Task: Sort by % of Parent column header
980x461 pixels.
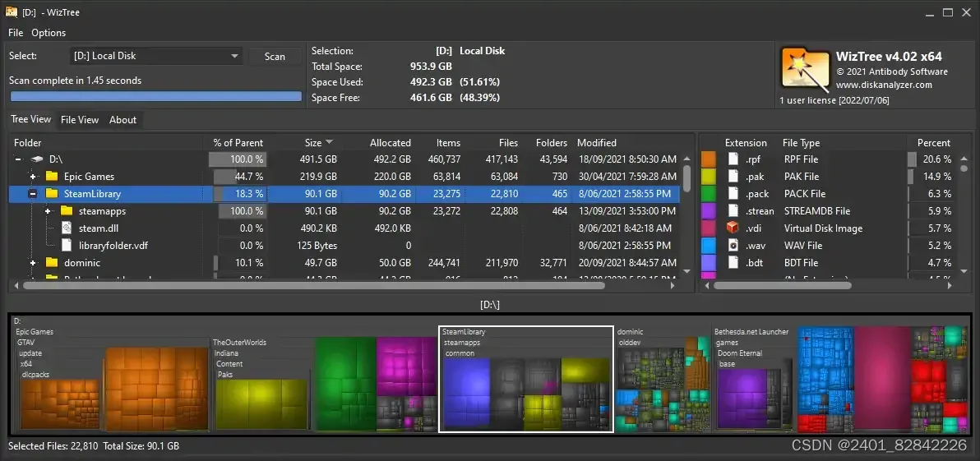Action: coord(238,143)
